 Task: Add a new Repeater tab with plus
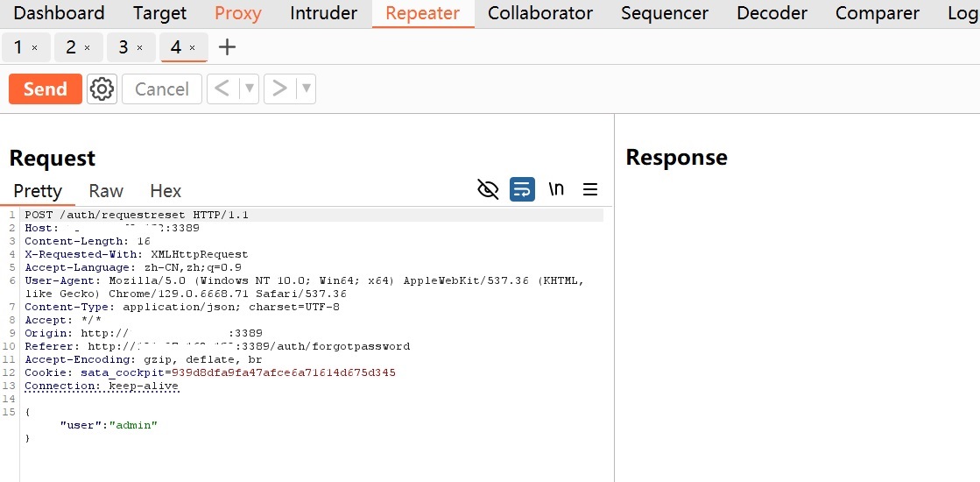(x=227, y=47)
